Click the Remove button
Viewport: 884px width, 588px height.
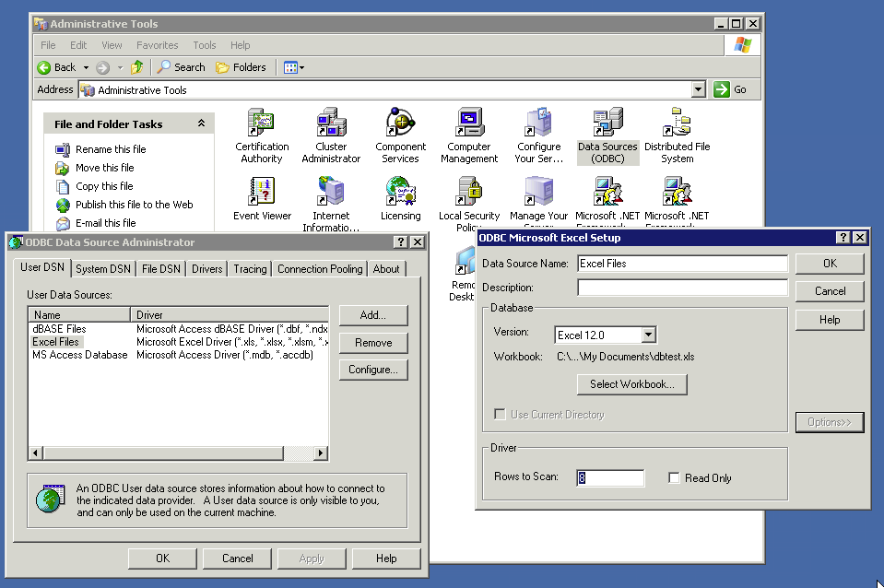coord(373,343)
